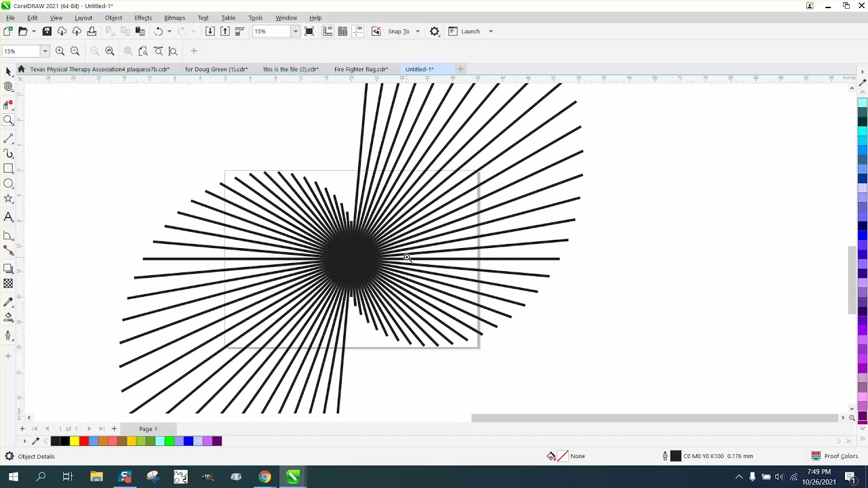This screenshot has height=488, width=868.
Task: Click the Options gear icon
Action: [x=435, y=31]
